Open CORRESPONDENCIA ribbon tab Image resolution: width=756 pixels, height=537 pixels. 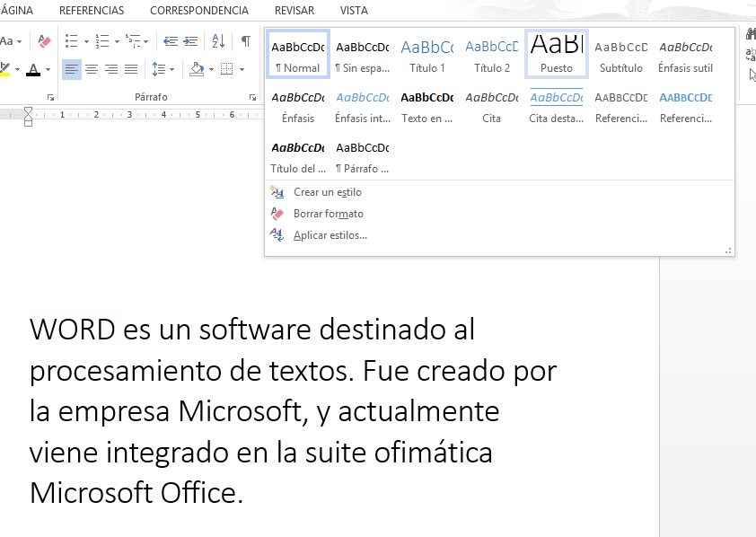pyautogui.click(x=199, y=11)
